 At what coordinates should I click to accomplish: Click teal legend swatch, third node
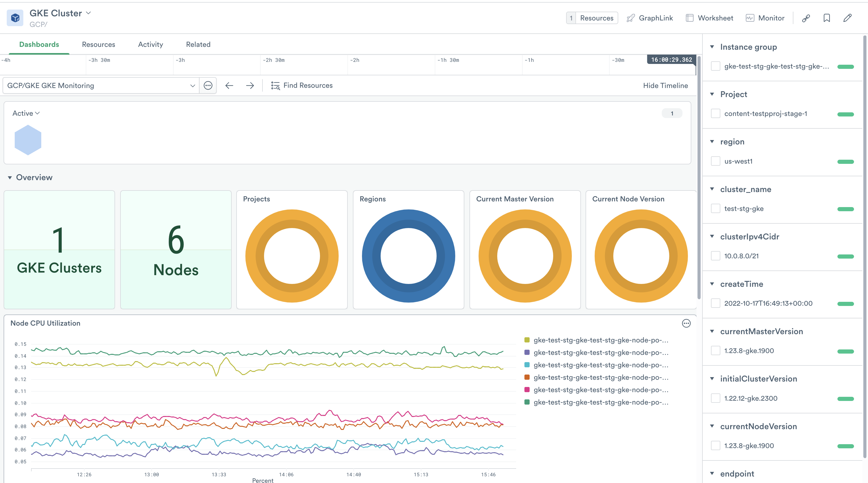tap(527, 365)
